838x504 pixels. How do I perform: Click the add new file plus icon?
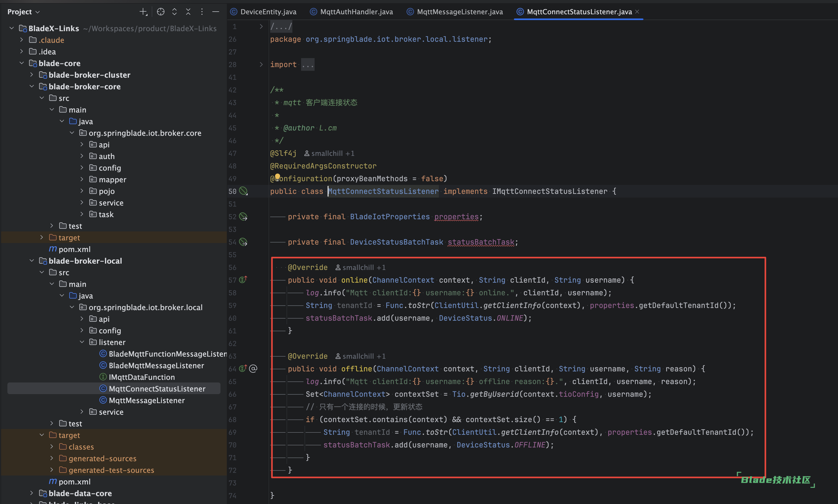[143, 12]
